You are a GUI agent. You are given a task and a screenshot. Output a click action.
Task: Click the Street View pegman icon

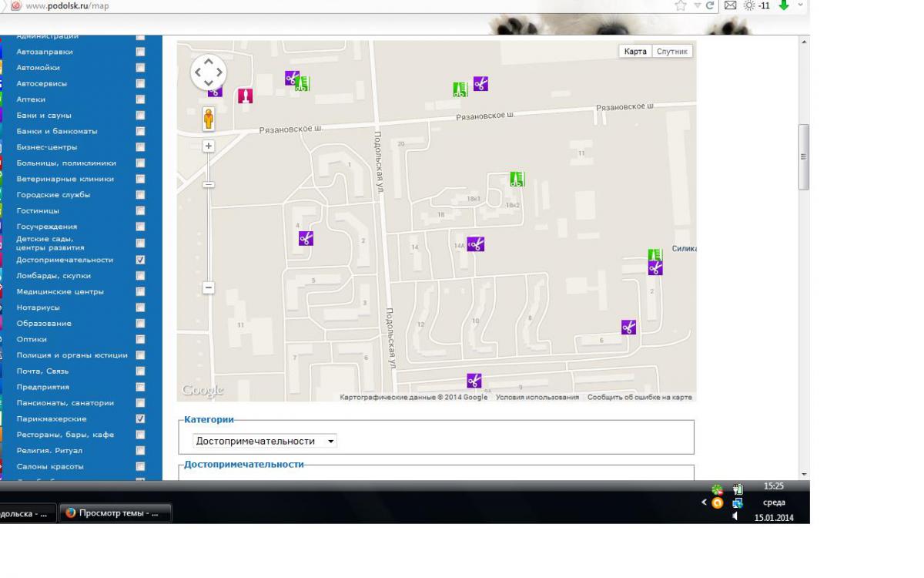(x=208, y=119)
